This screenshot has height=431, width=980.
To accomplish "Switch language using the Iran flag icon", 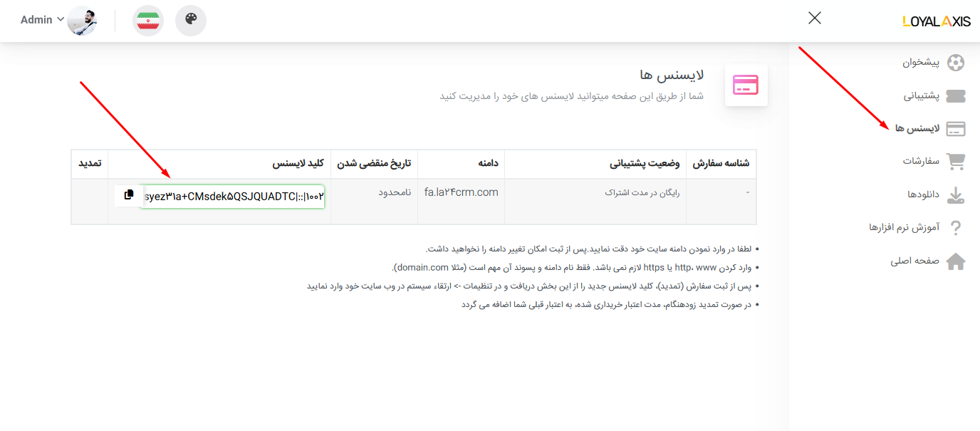I will point(148,20).
